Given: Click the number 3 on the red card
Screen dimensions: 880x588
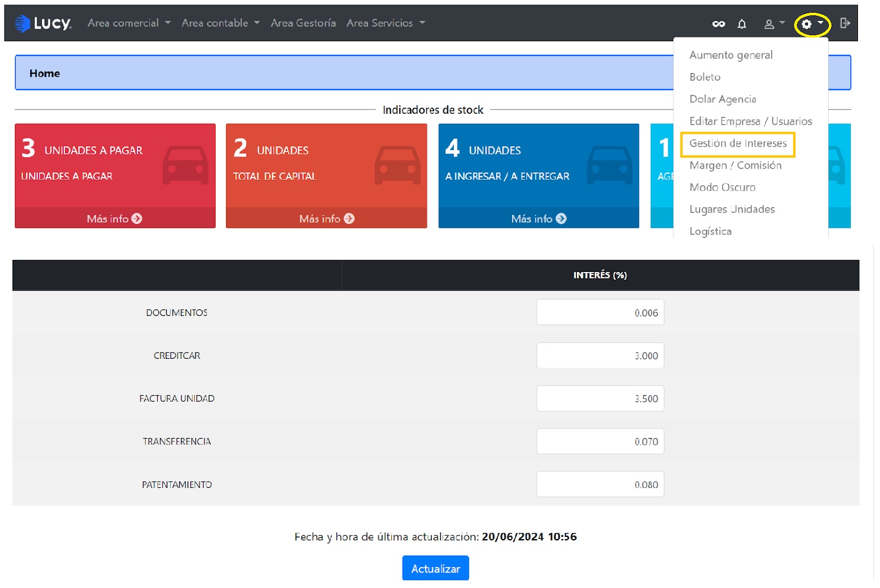Looking at the screenshot, I should [28, 148].
